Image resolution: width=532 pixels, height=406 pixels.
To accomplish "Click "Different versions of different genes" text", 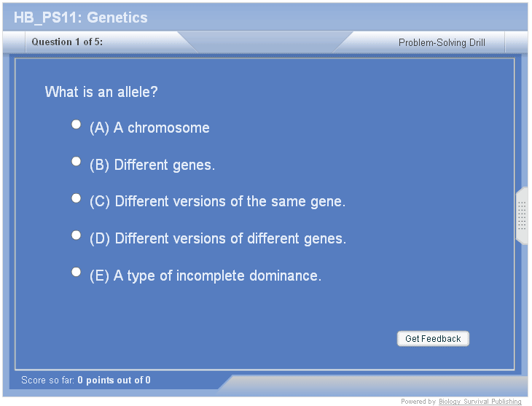I will coord(230,239).
